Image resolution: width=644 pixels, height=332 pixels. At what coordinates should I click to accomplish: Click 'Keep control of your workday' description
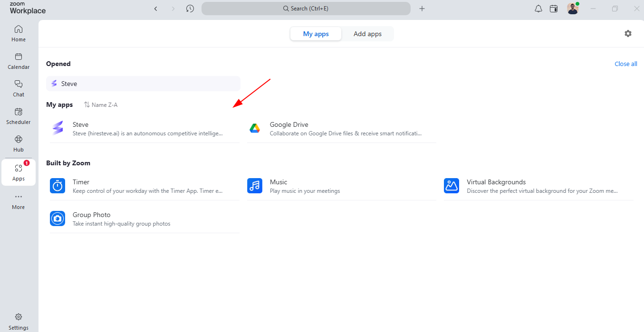(x=148, y=191)
